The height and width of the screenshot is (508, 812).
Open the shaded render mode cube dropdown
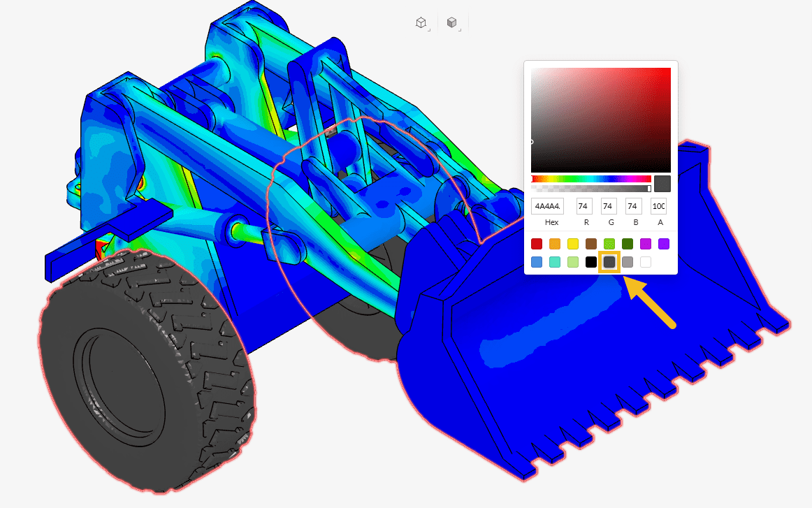[452, 23]
